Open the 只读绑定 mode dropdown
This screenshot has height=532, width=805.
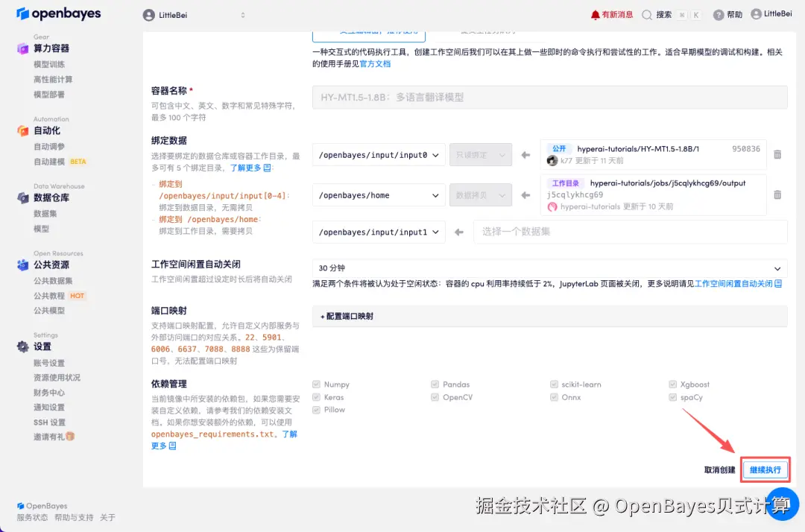click(x=481, y=155)
